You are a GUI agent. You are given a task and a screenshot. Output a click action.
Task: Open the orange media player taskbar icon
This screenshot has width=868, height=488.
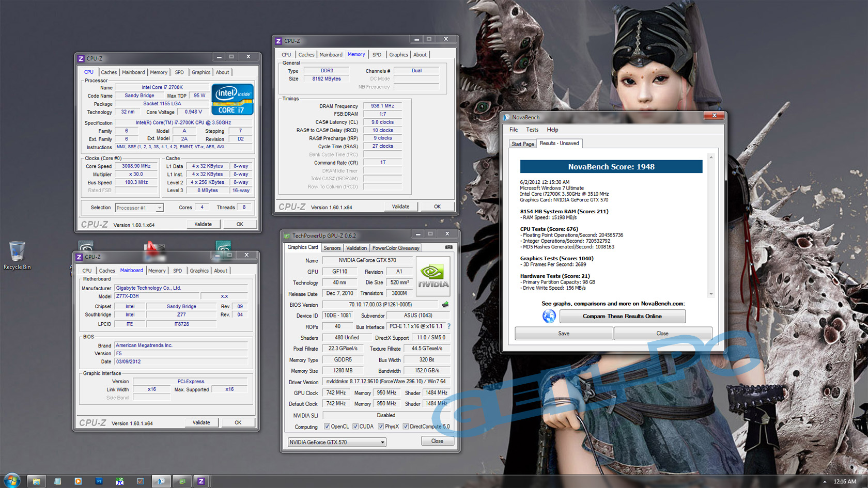[x=78, y=481]
